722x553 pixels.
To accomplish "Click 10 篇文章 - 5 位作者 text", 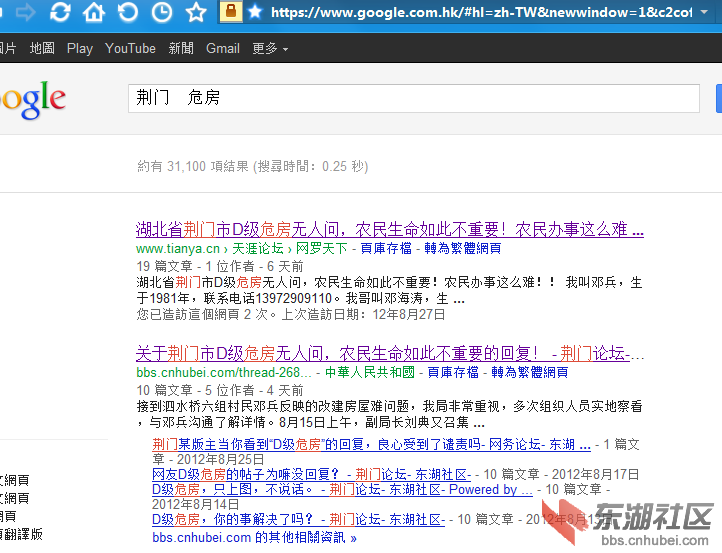I will point(195,390).
